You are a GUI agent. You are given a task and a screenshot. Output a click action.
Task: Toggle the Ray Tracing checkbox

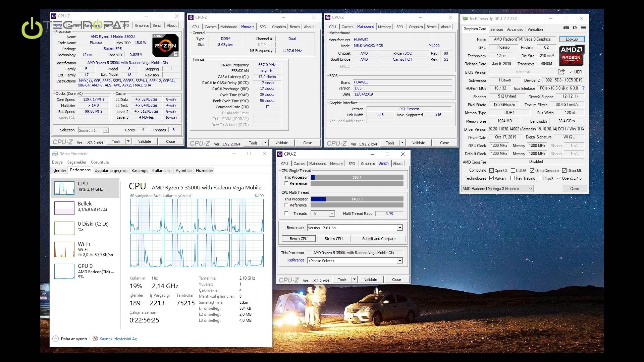click(513, 178)
